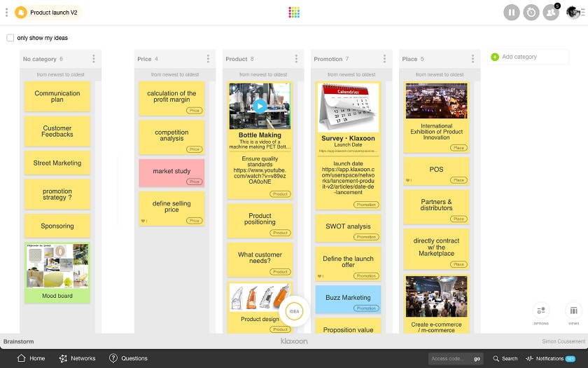Select the Communication plan idea
The width and height of the screenshot is (588, 368).
tap(57, 97)
